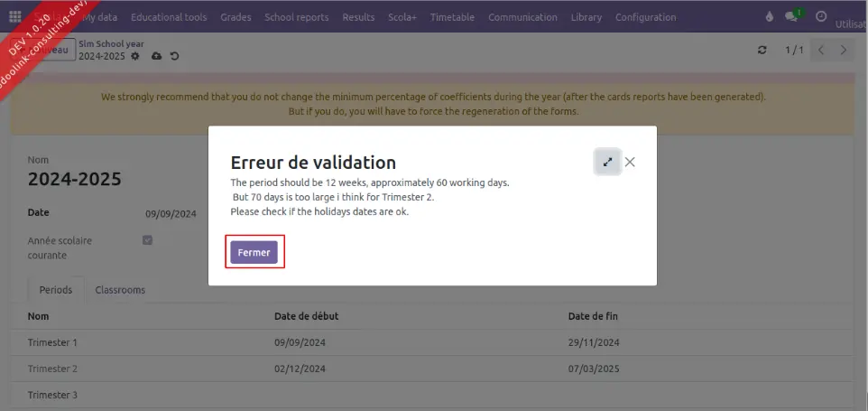
Task: Go to the previous record arrow
Action: 821,51
